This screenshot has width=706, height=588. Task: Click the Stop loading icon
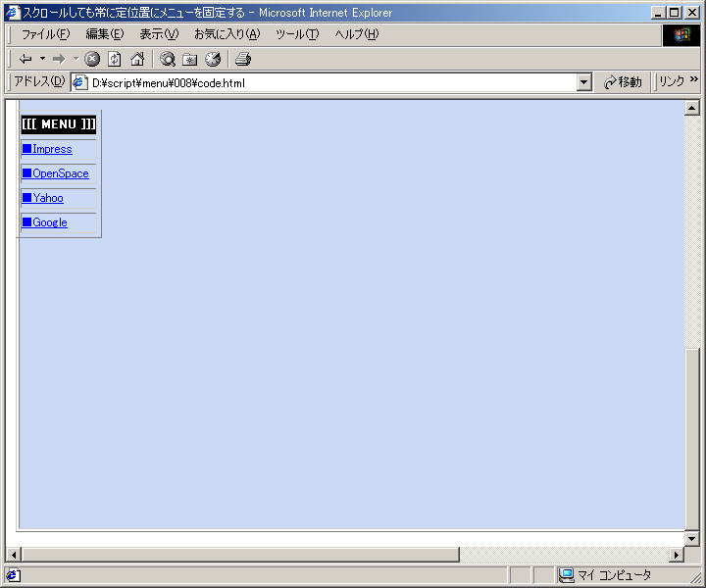tap(92, 59)
